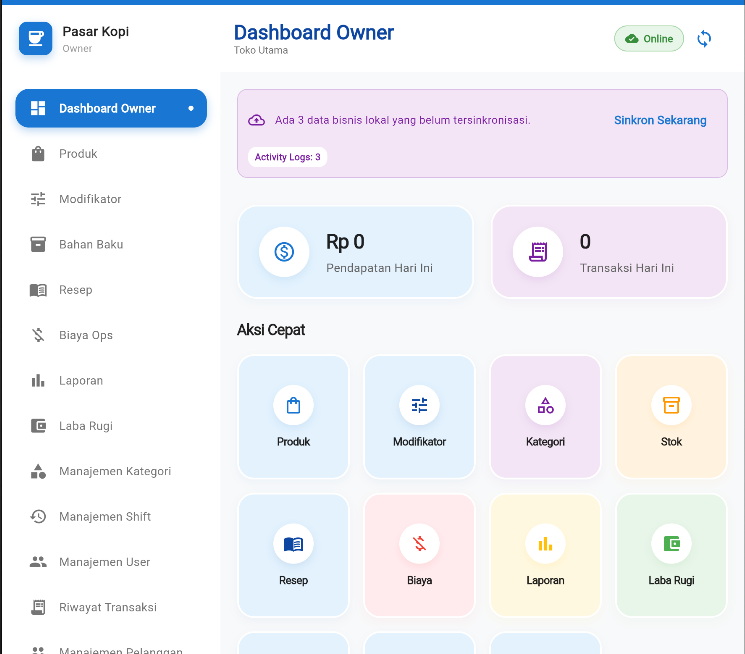
Task: Select Manajemen User sidebar label
Action: 105,562
